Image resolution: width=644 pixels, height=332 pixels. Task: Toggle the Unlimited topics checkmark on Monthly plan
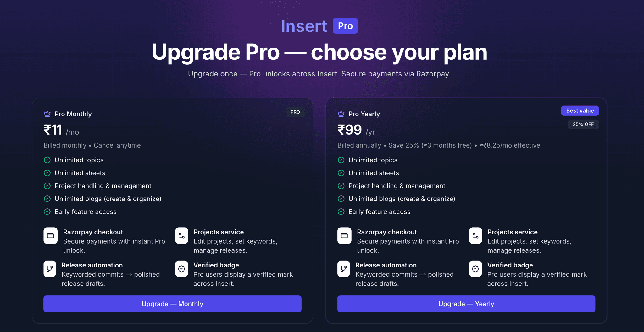[47, 160]
